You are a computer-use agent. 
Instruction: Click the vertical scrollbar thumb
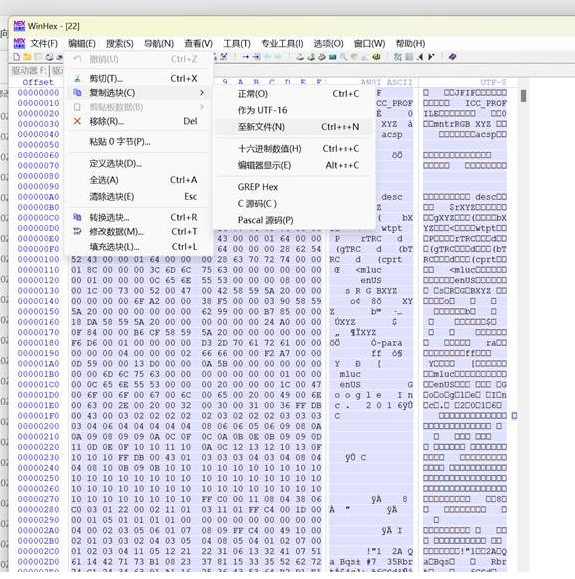(x=523, y=96)
